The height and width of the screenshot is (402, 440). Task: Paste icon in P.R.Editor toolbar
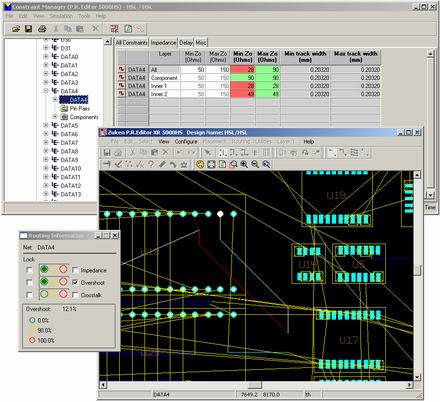[154, 153]
